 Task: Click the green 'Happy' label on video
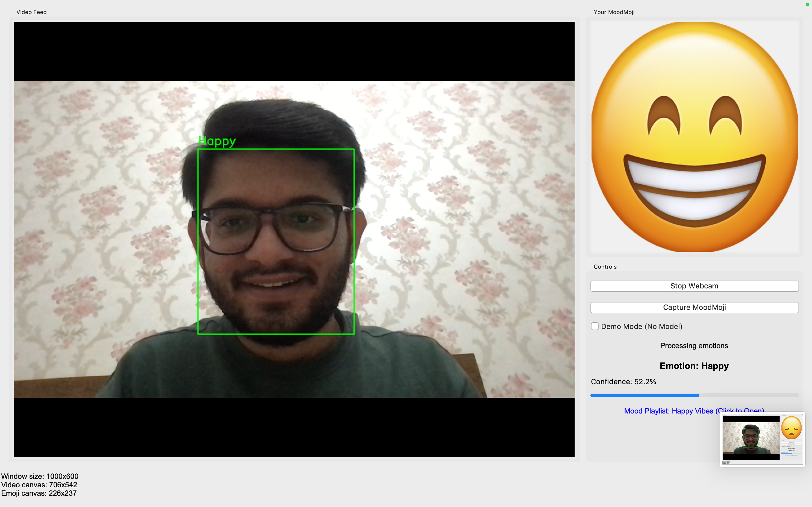217,141
